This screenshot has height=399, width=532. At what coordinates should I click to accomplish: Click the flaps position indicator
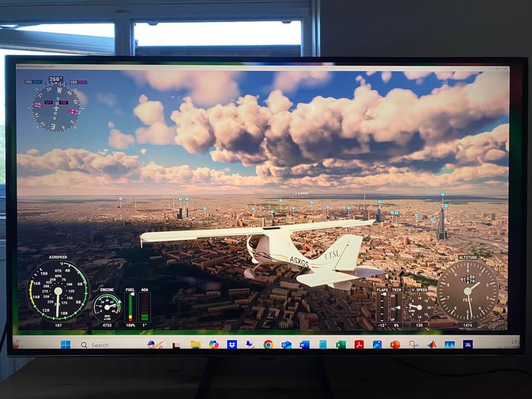click(382, 307)
